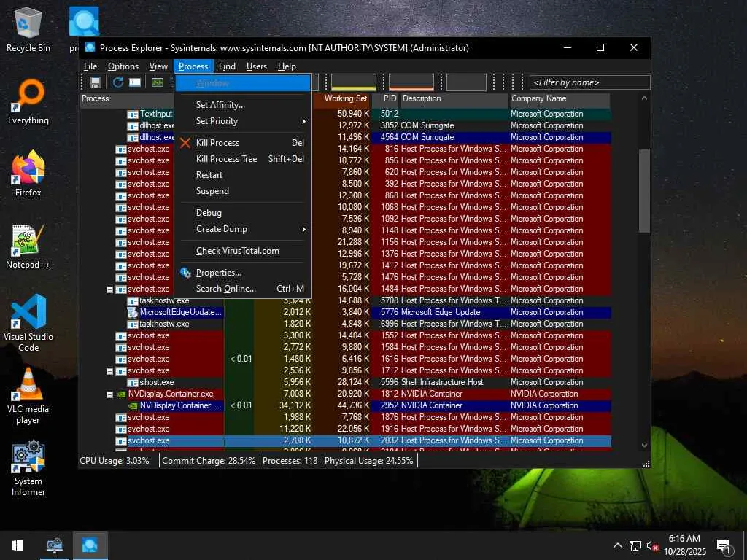Click the Notepad++ desktop shortcut

click(28, 239)
